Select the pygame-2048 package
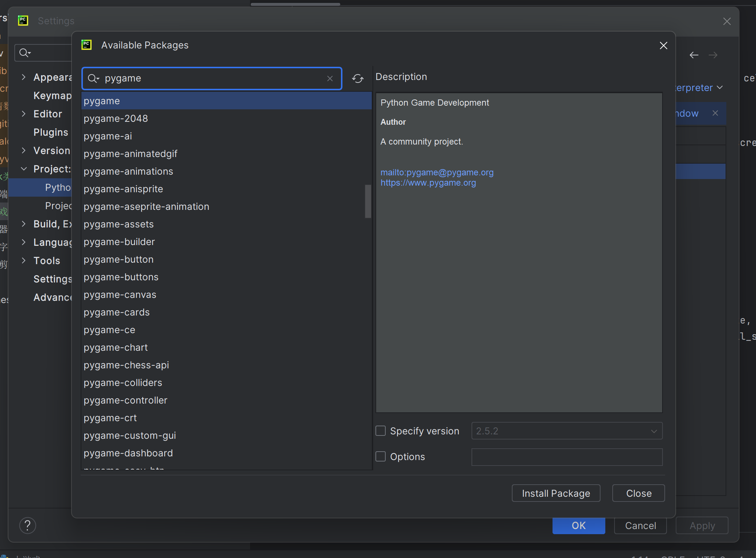 point(226,118)
